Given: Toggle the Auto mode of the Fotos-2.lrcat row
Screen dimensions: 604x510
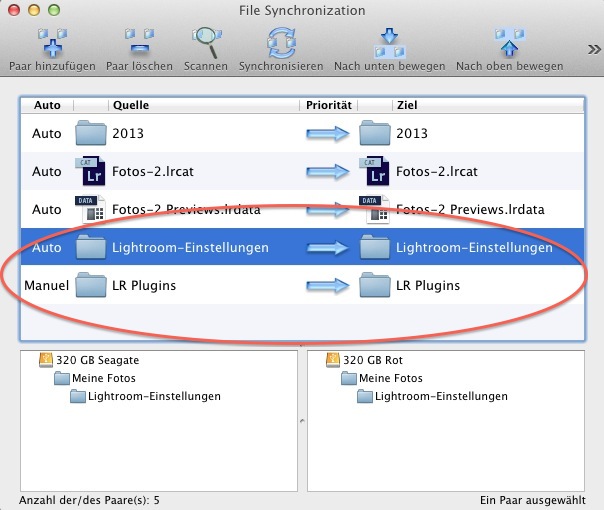Looking at the screenshot, I should click(x=47, y=171).
